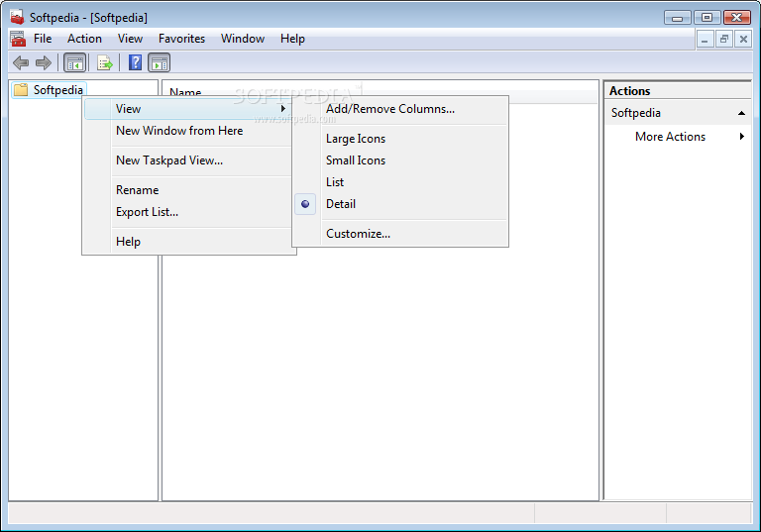Choose Help in the context menu
Viewport: 761px width, 532px height.
[128, 242]
